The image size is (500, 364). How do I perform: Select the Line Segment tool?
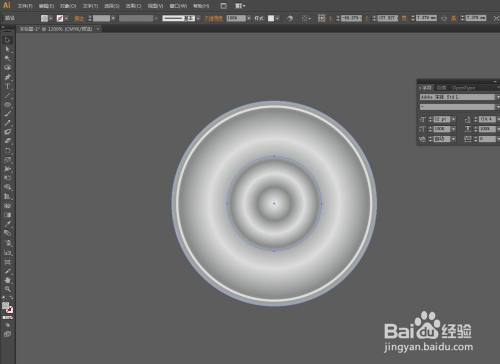point(7,96)
